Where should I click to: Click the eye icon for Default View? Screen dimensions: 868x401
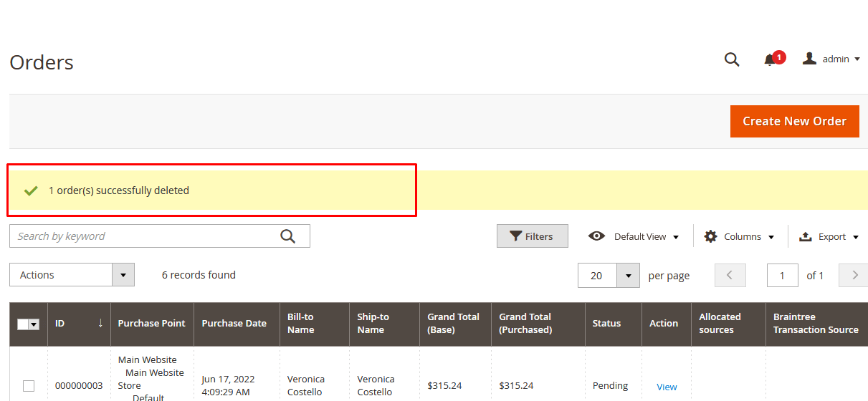[x=596, y=236]
